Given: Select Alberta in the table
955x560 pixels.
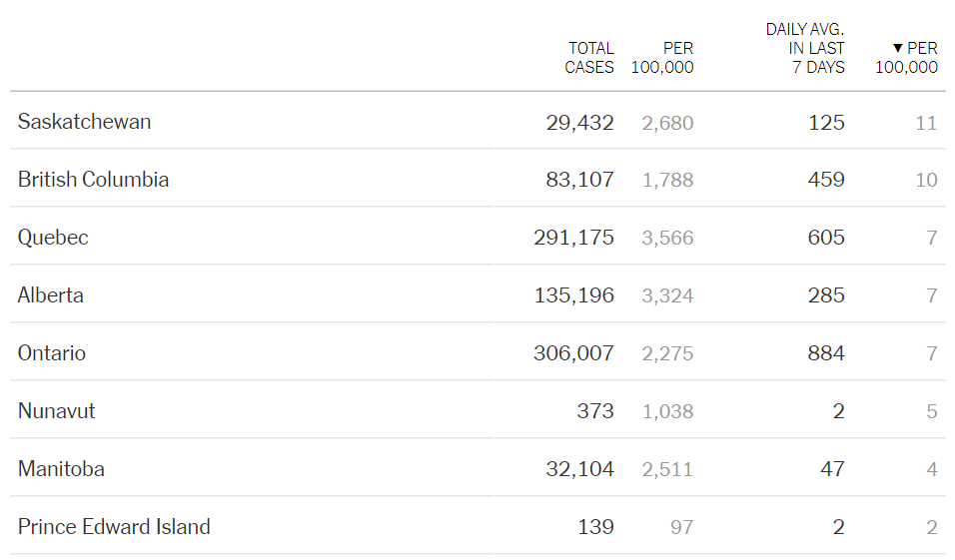Looking at the screenshot, I should 51,295.
